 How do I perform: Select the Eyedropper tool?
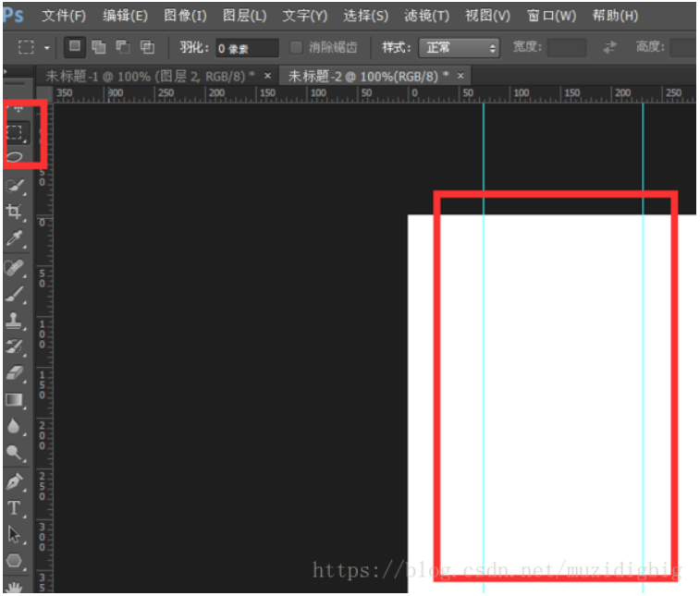(x=15, y=238)
